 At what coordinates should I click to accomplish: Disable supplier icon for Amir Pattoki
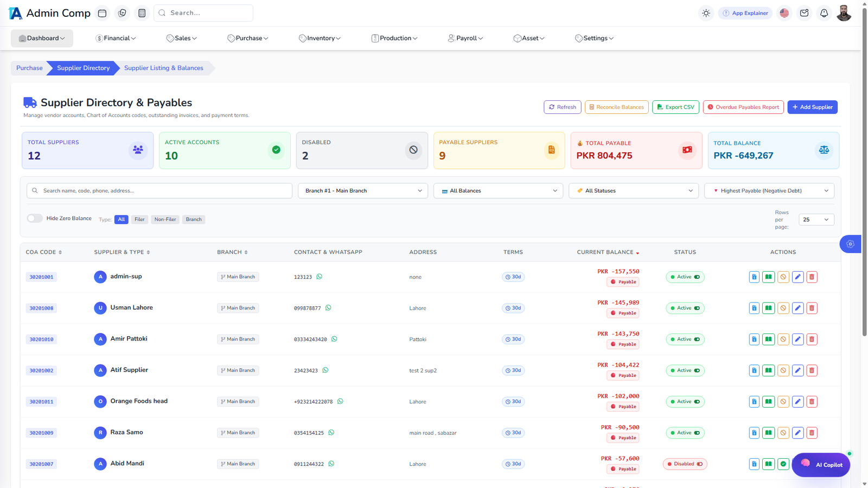783,339
